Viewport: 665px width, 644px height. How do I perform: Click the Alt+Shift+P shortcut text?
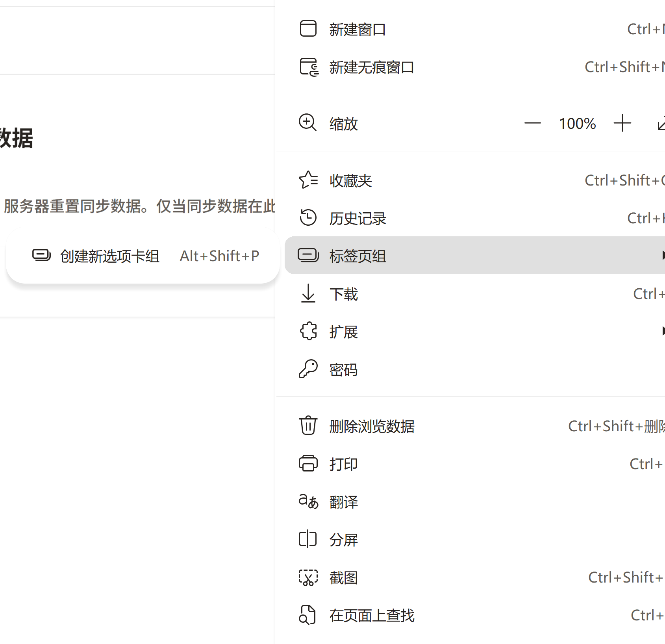point(219,256)
